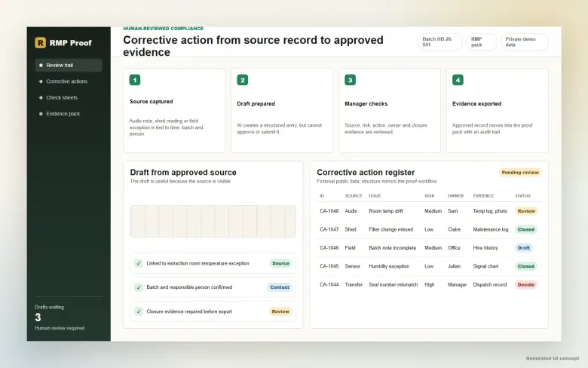Click the Filter change missed issue
The width and height of the screenshot is (588, 368).
(390, 229)
